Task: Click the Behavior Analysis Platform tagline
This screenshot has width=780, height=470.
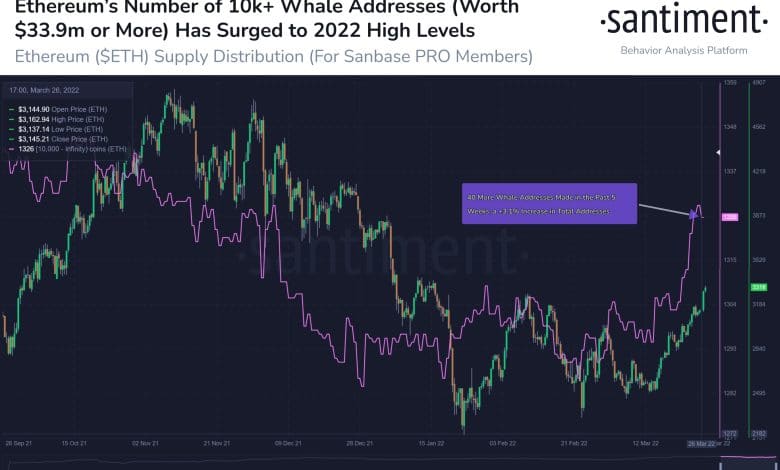Action: point(683,48)
